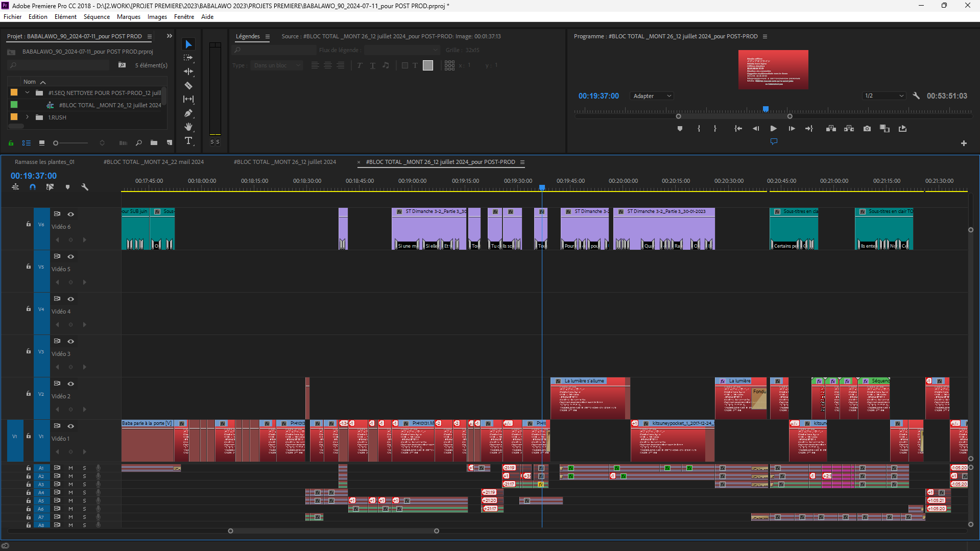The width and height of the screenshot is (980, 551).
Task: Click the Play button in Program monitor
Action: 773,129
